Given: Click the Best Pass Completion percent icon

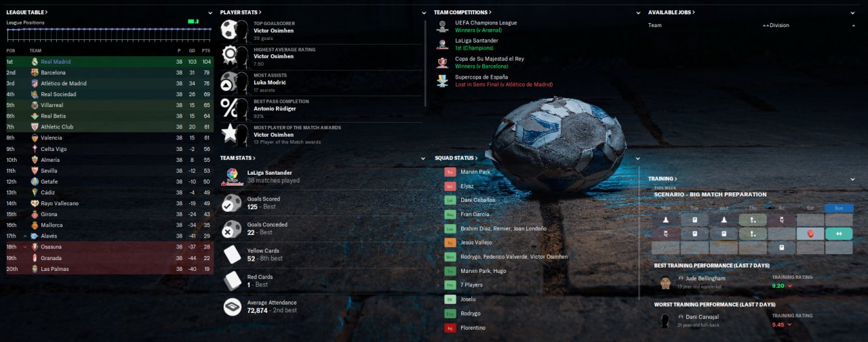Looking at the screenshot, I should point(235,109).
